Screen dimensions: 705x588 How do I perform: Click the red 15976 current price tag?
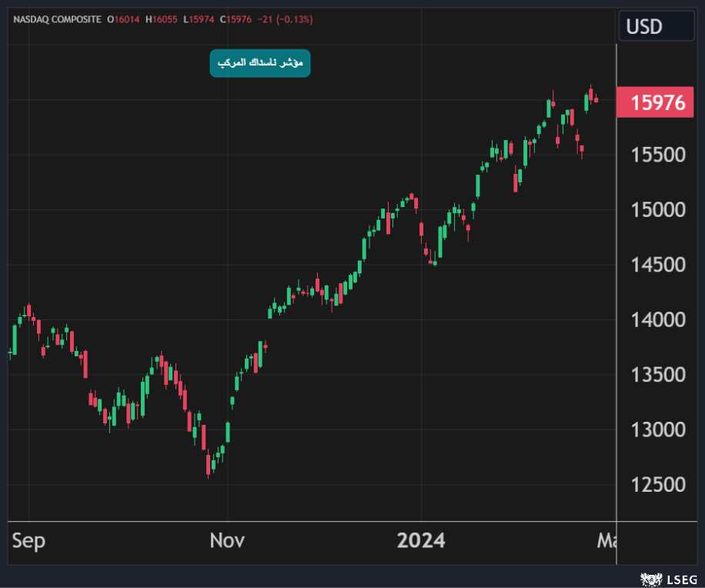click(x=657, y=103)
